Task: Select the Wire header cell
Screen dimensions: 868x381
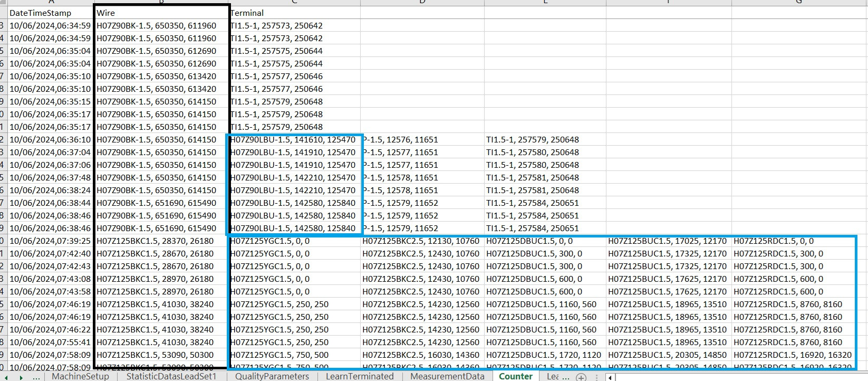Action: tap(161, 13)
